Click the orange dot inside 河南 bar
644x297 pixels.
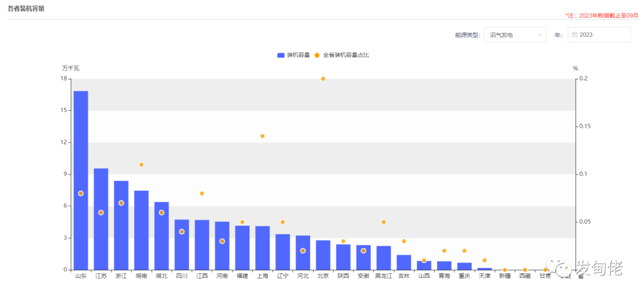tap(222, 241)
